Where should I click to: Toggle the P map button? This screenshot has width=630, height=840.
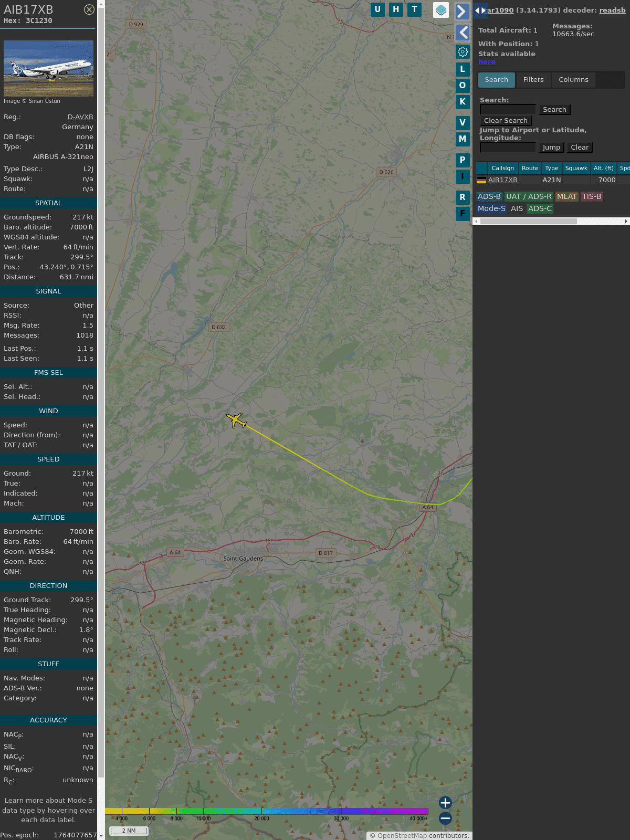click(463, 160)
